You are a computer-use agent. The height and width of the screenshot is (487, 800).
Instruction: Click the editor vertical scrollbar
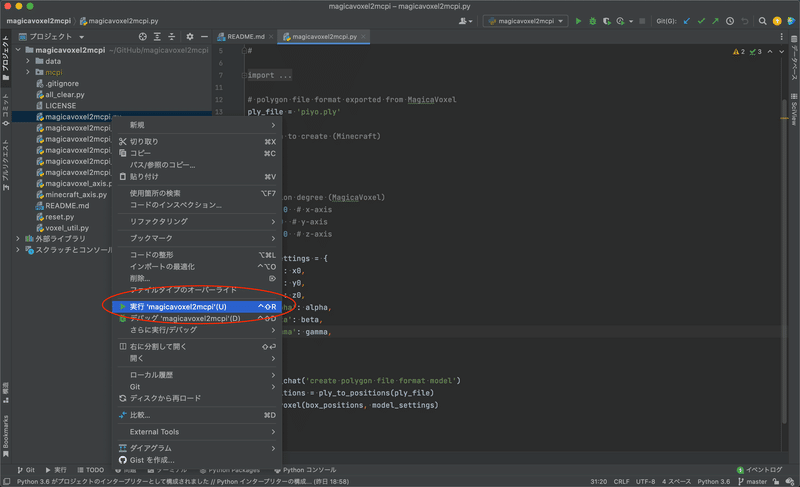click(x=784, y=260)
